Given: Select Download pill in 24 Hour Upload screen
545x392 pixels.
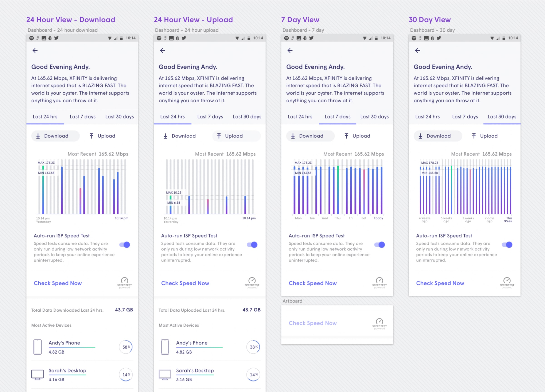Looking at the screenshot, I should pyautogui.click(x=180, y=136).
